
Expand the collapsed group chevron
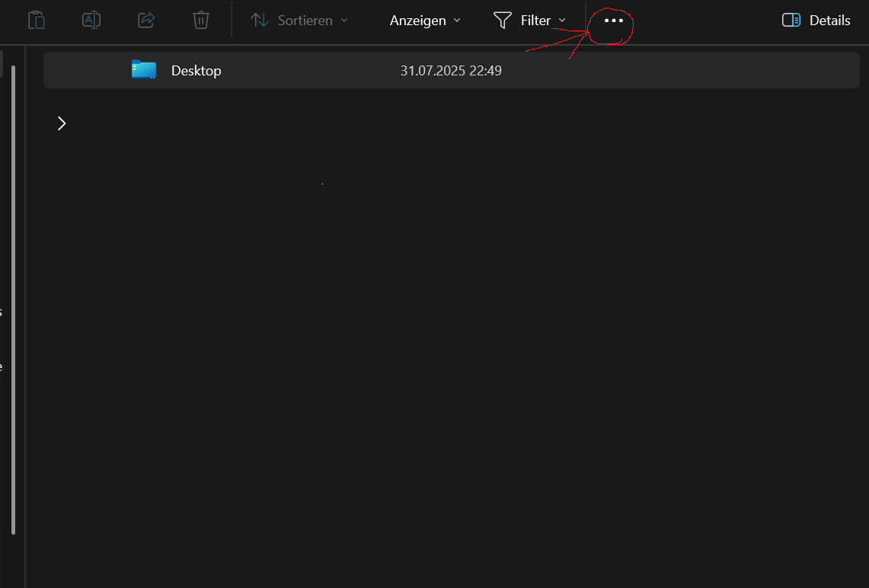[x=62, y=123]
